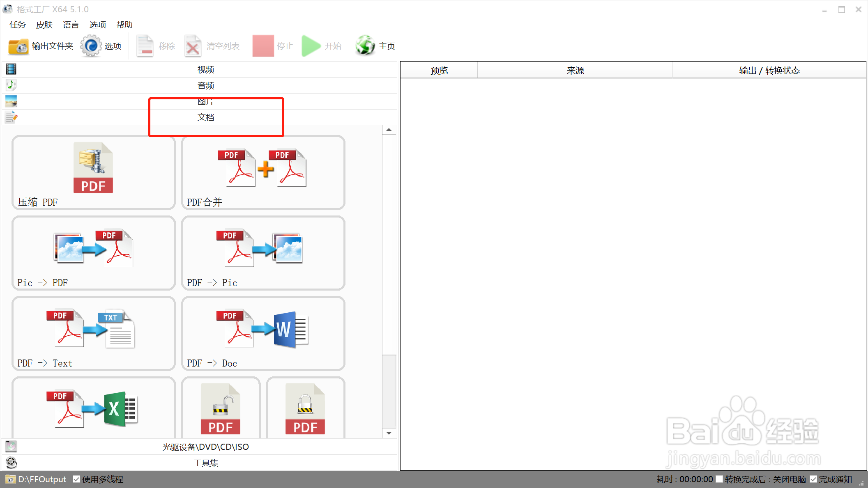Open the 语言 menu
Screen dimensions: 868x488
[71, 25]
